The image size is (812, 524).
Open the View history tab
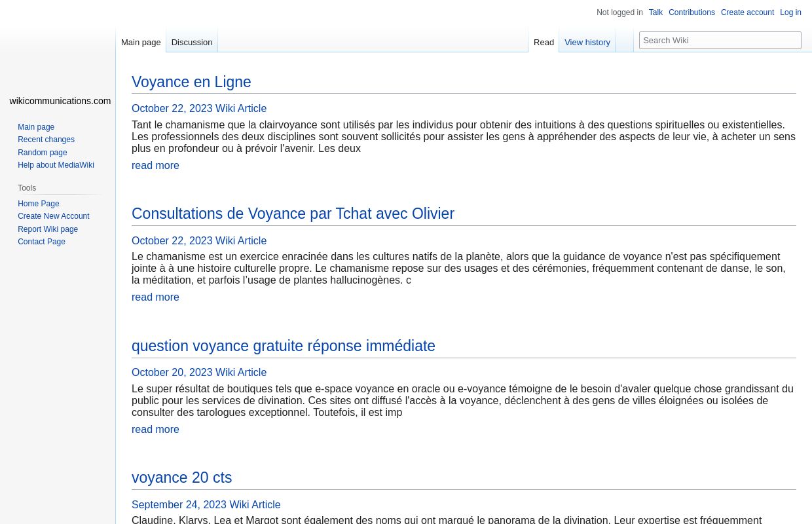(587, 42)
